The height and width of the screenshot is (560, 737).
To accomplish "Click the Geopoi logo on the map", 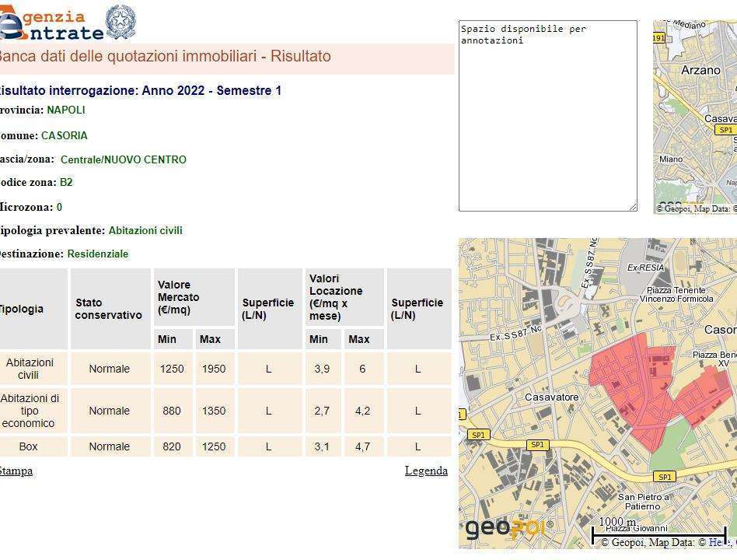I will (x=508, y=529).
